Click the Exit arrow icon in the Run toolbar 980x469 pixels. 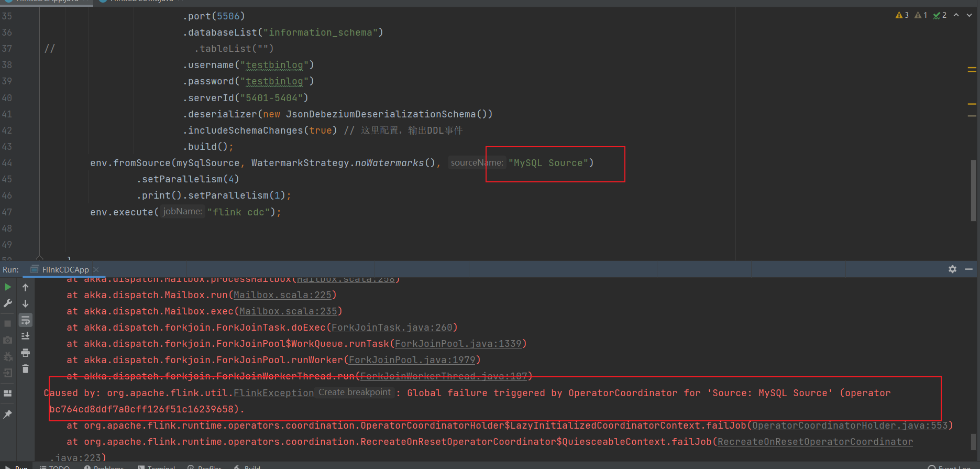pyautogui.click(x=8, y=373)
